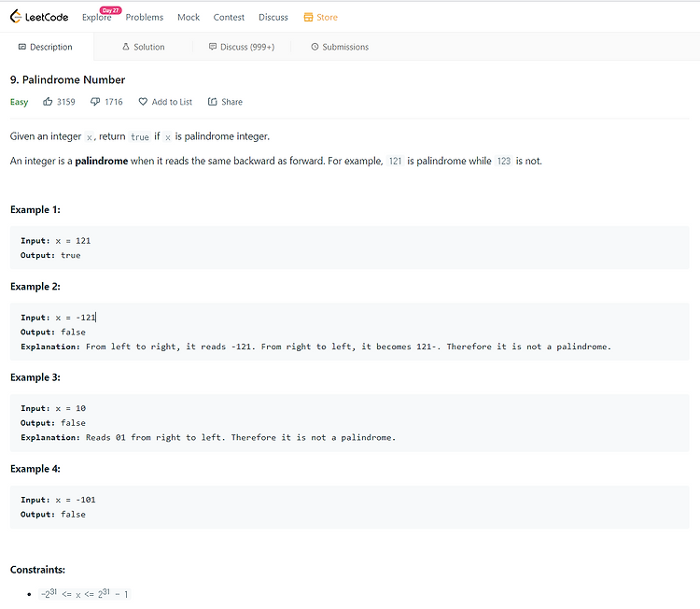The image size is (700, 609).
Task: Click the Share button label
Action: click(x=231, y=102)
